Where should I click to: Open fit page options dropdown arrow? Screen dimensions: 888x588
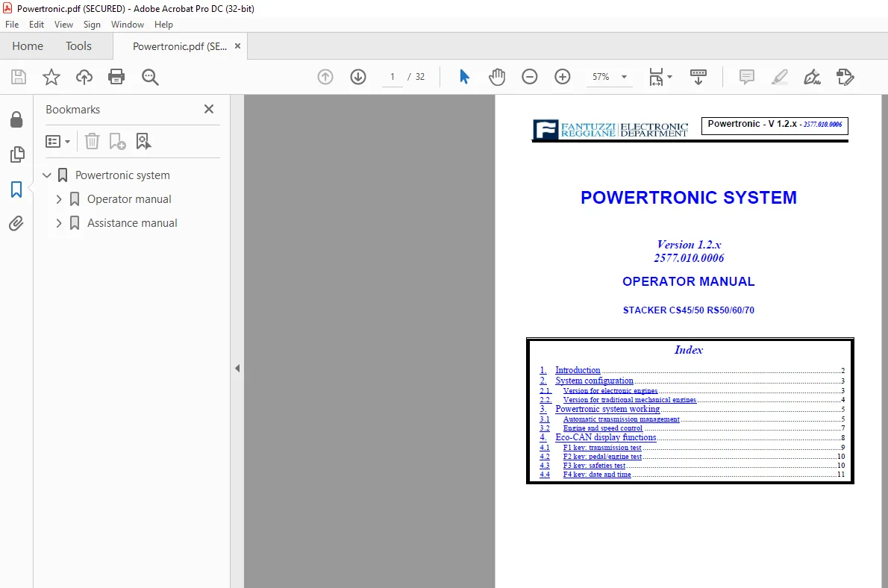(670, 77)
